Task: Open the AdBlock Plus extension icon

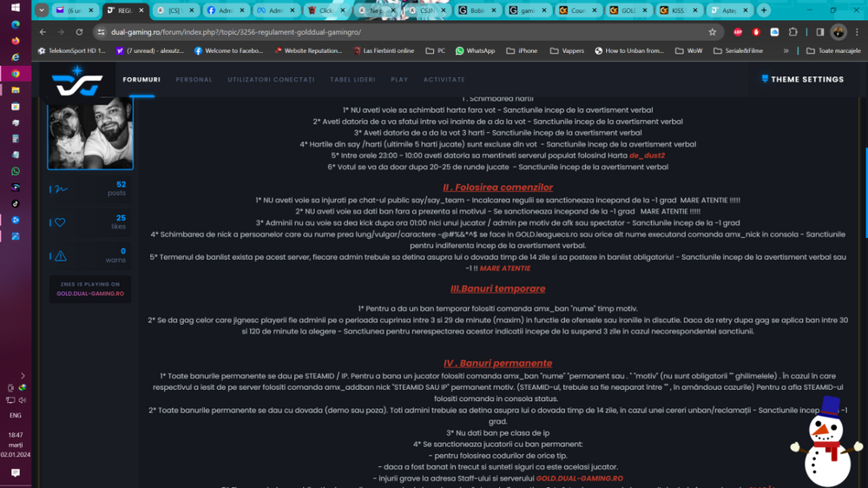Action: tap(737, 32)
